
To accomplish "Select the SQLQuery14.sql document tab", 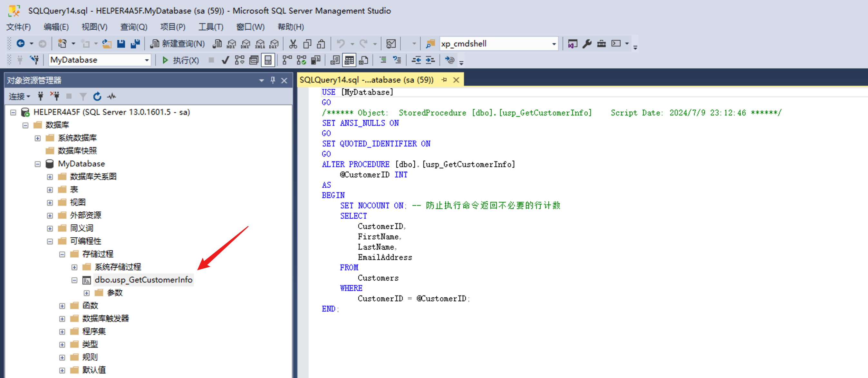I will pos(366,80).
